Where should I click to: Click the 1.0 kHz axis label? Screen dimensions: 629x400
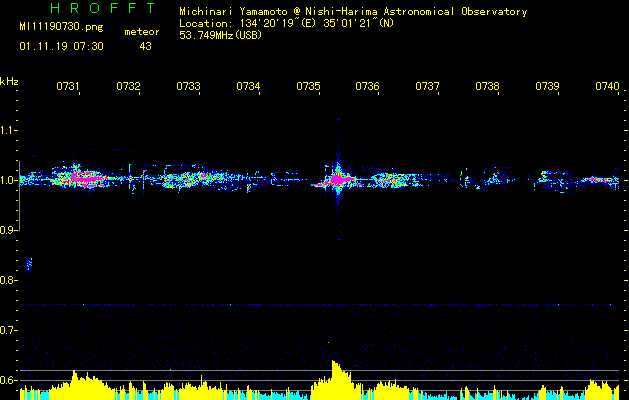pos(8,180)
